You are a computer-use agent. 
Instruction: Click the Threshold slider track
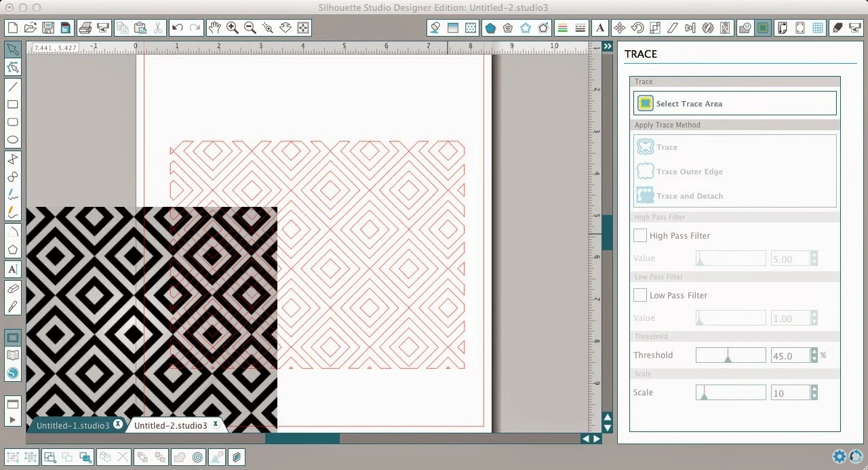click(x=730, y=354)
